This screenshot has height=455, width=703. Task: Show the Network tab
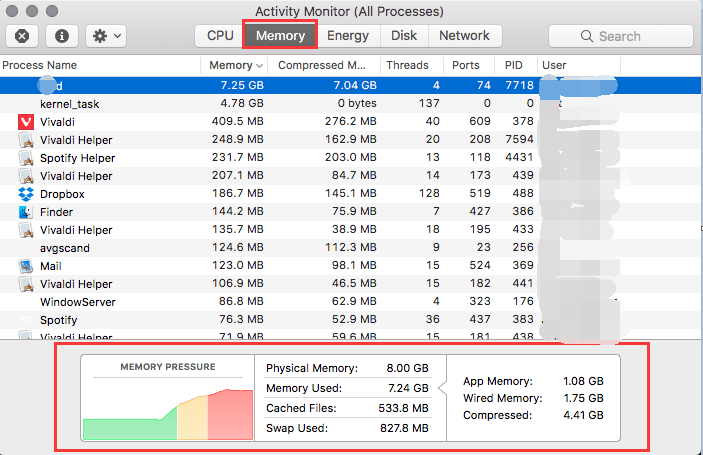click(x=464, y=36)
